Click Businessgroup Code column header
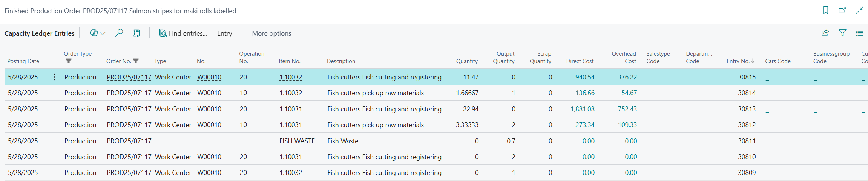 pos(831,57)
